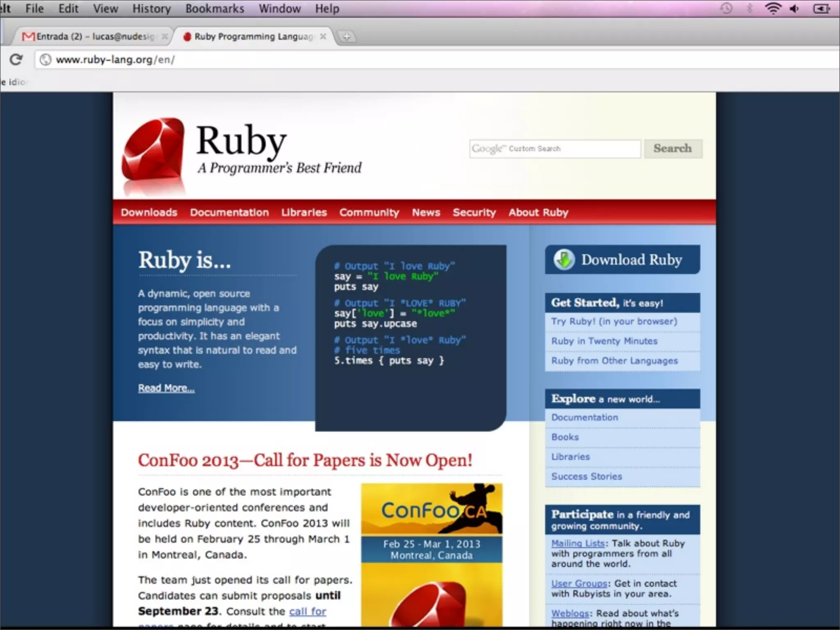Open the Window menu
The image size is (840, 630).
280,9
